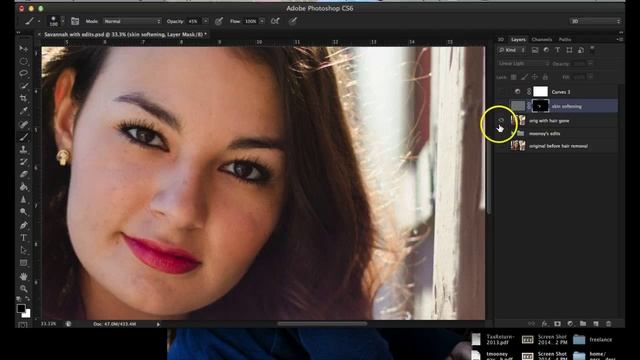Open the Layers panel flyout menu

(x=620, y=39)
